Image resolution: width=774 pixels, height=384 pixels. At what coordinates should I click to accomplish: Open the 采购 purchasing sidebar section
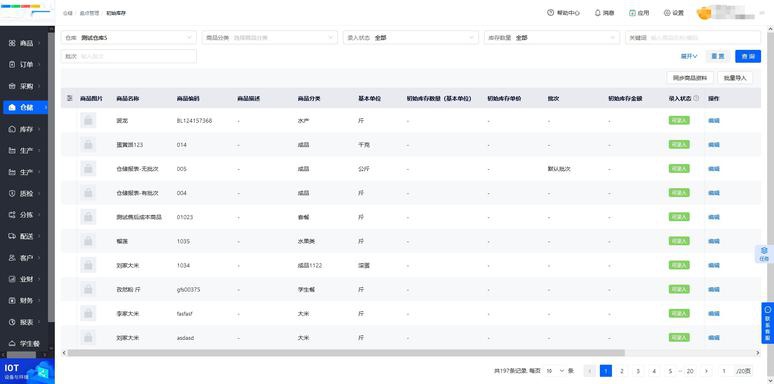coord(24,86)
